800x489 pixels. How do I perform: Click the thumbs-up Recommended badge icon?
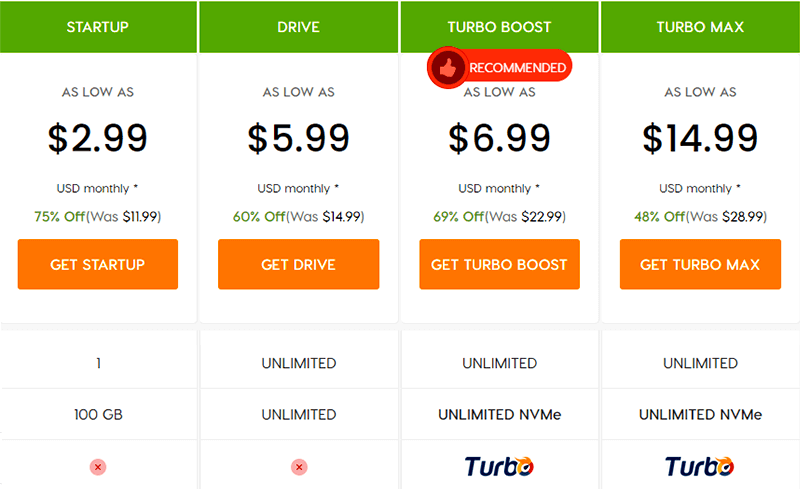pos(447,68)
